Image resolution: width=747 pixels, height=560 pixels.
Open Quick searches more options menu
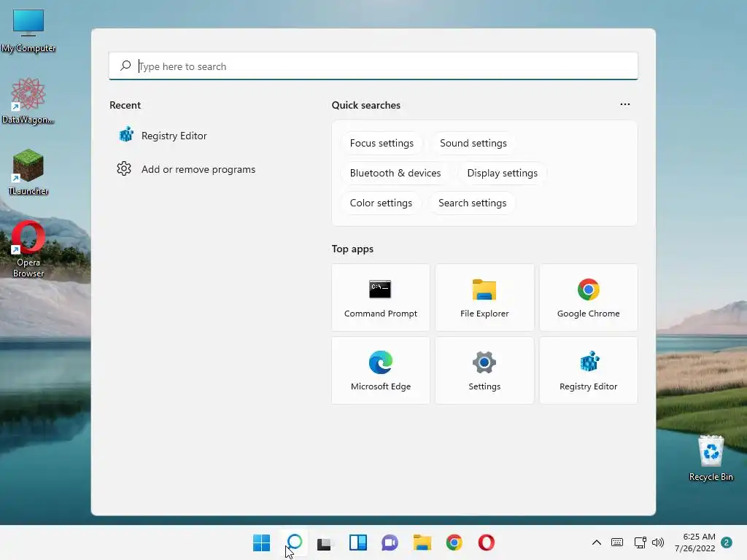coord(625,104)
